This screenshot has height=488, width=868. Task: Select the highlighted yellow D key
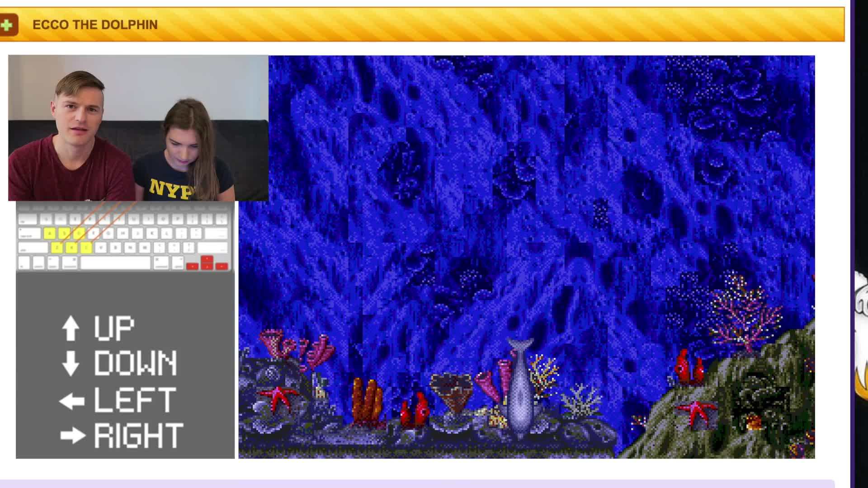(78, 233)
